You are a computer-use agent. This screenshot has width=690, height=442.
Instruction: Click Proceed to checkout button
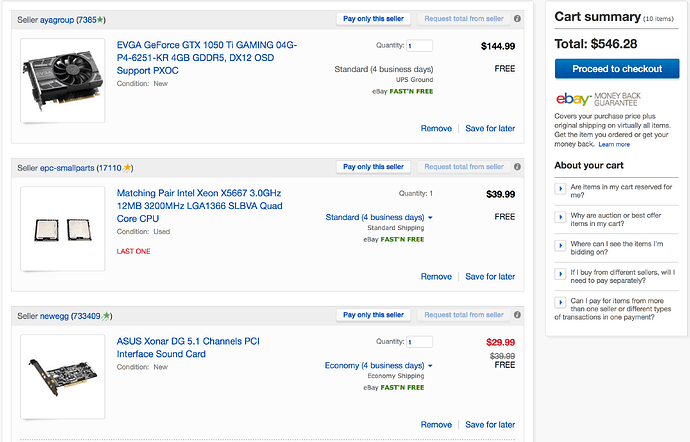point(617,69)
